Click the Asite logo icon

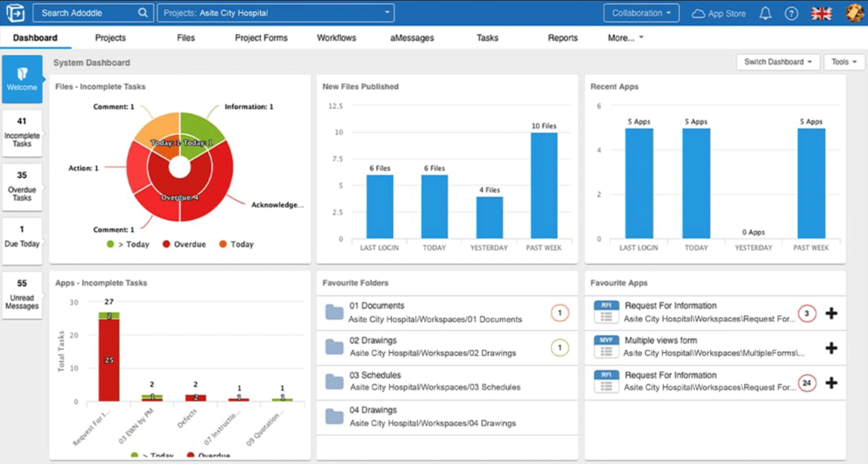click(x=15, y=13)
